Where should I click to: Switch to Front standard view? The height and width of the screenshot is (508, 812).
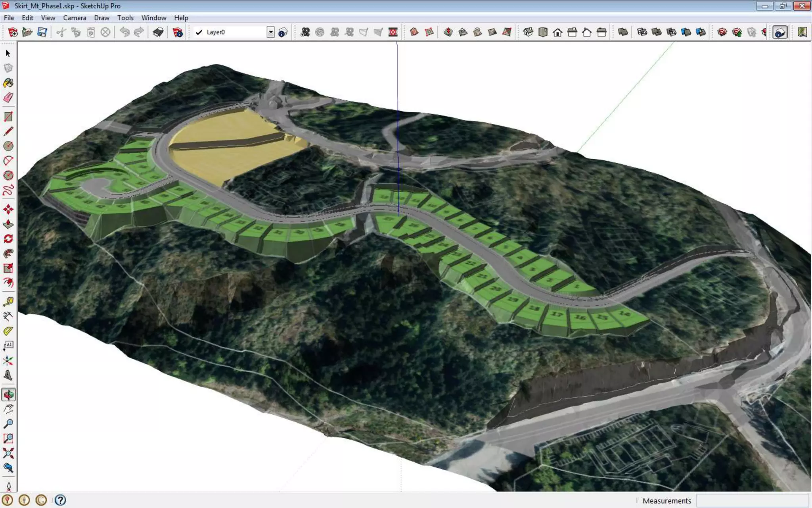point(557,32)
